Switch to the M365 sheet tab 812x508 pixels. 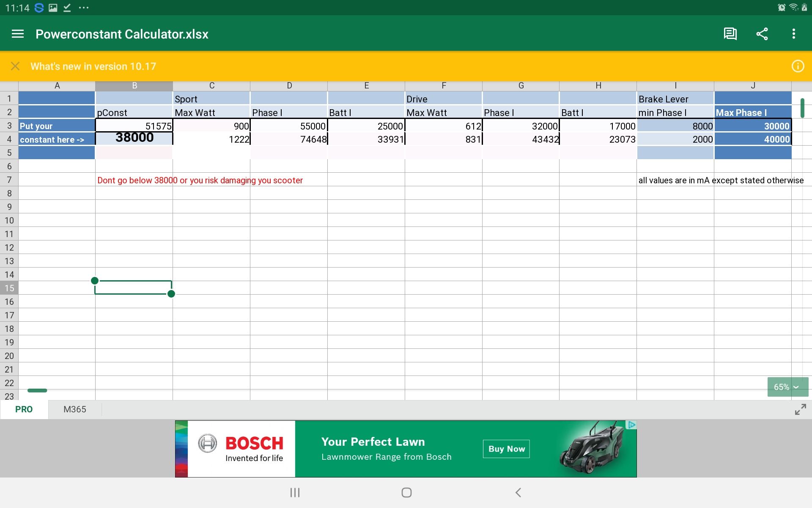(75, 409)
